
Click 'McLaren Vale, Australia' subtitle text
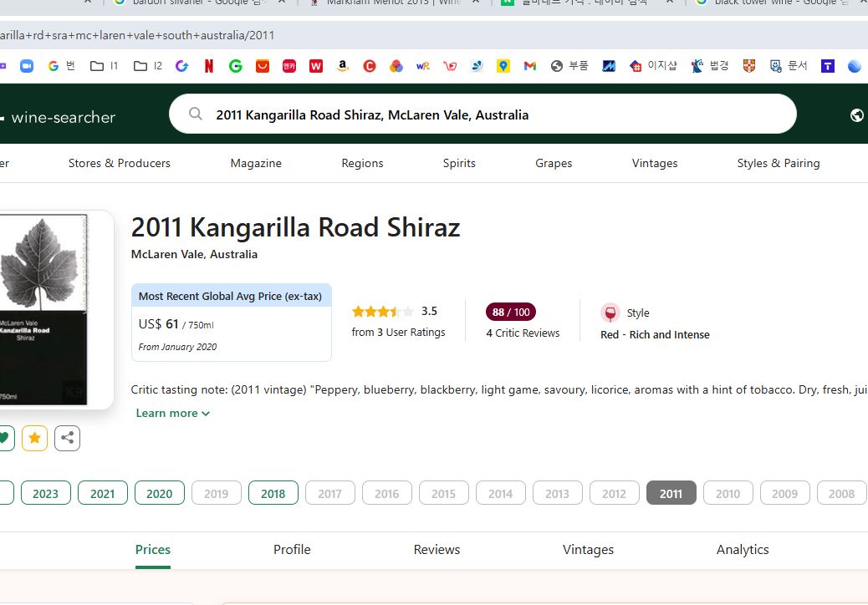click(x=194, y=254)
